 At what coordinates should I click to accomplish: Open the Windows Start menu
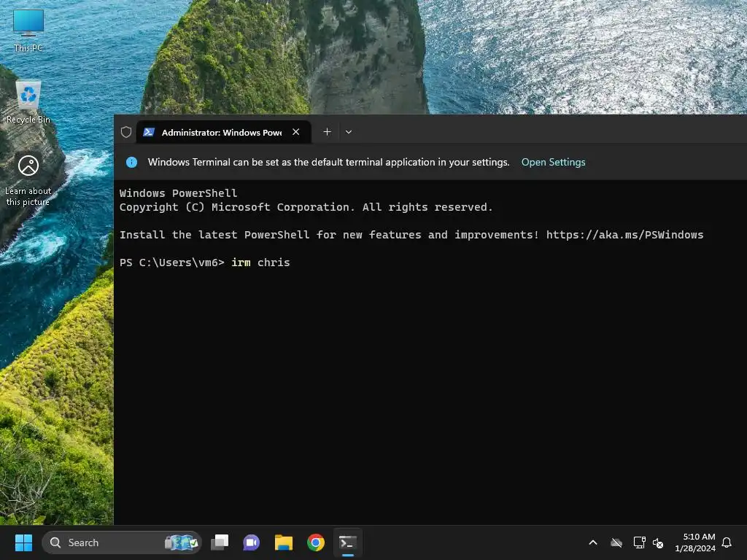click(x=23, y=542)
